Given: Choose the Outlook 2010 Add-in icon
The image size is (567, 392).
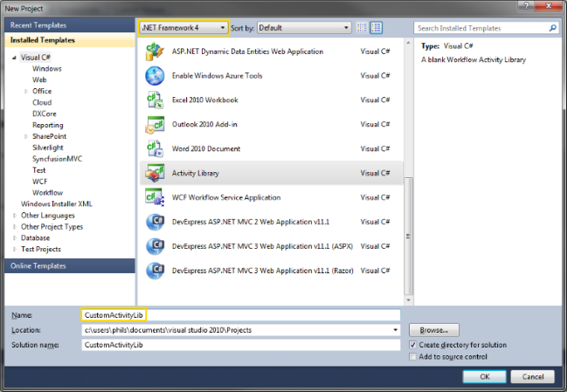Looking at the screenshot, I should point(155,124).
